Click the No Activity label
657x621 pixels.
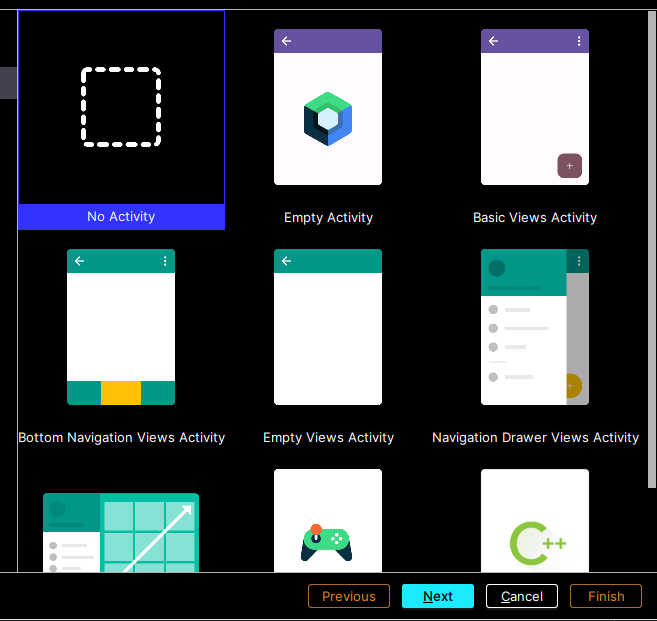pos(121,217)
